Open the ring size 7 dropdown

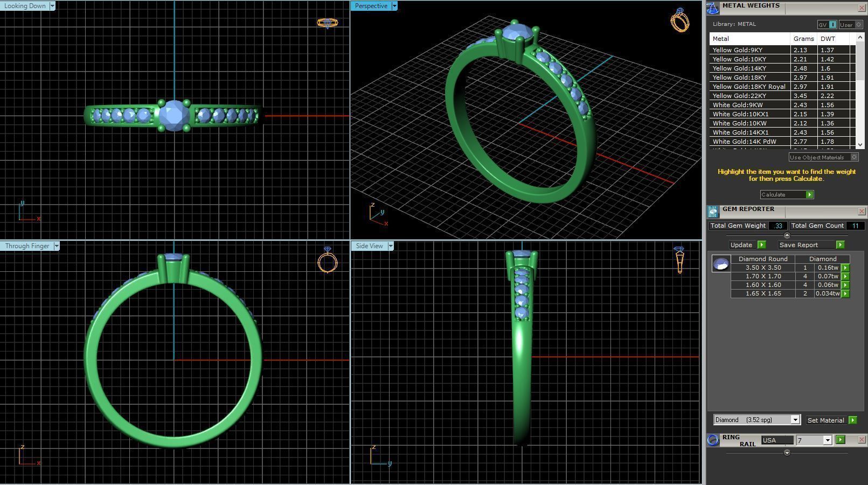[827, 440]
